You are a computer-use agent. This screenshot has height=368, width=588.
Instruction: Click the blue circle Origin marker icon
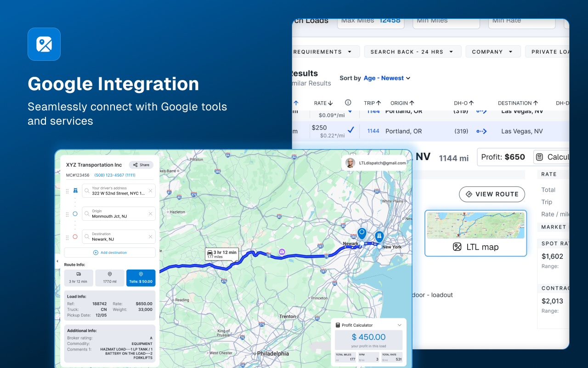pyautogui.click(x=75, y=214)
